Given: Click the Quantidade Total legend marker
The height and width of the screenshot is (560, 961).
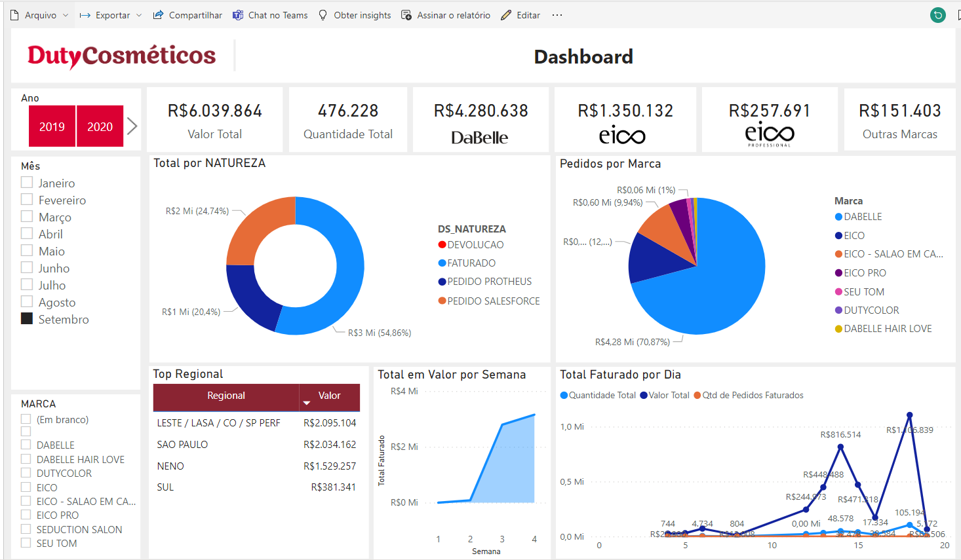Looking at the screenshot, I should [x=564, y=395].
